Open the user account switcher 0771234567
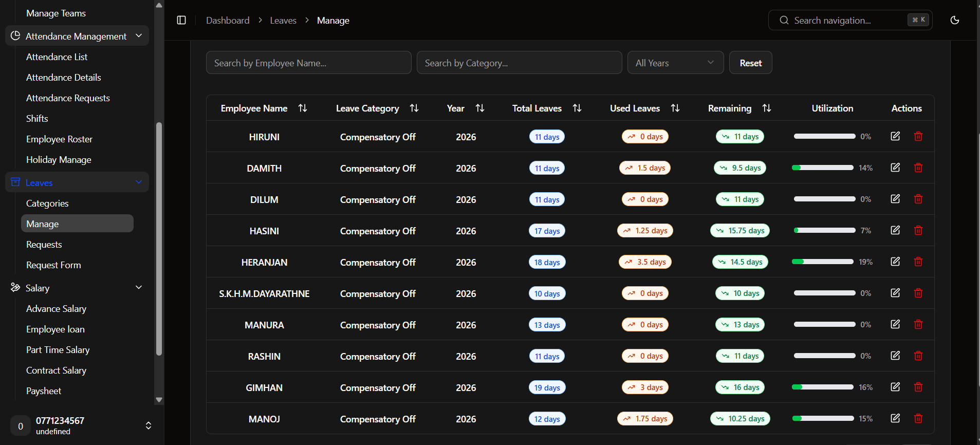The width and height of the screenshot is (980, 445). click(x=82, y=425)
